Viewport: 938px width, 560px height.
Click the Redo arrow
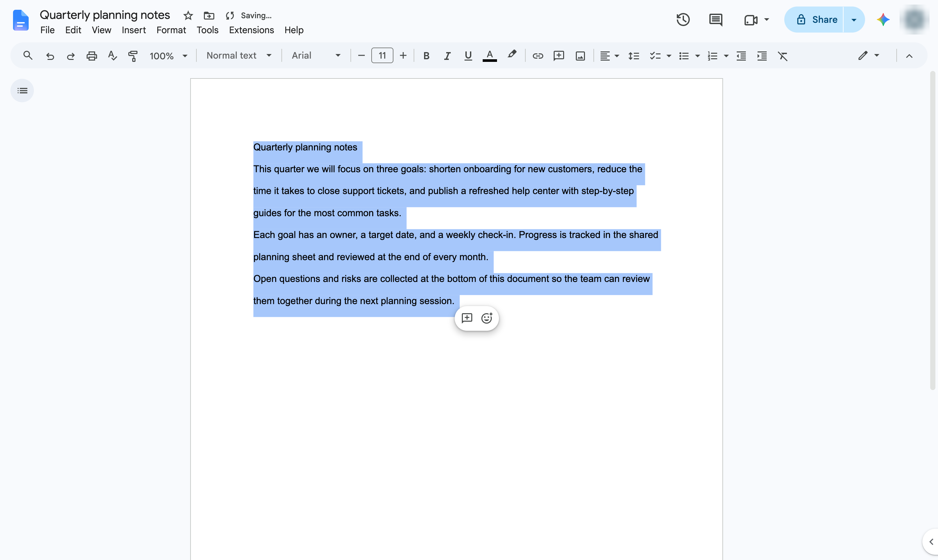click(x=71, y=56)
